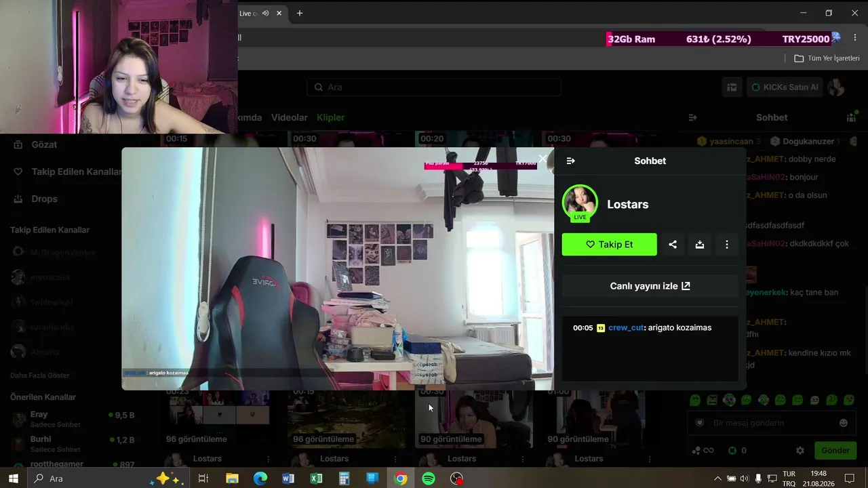The image size is (868, 488).
Task: Open Calculator from the taskbar
Action: point(344,479)
